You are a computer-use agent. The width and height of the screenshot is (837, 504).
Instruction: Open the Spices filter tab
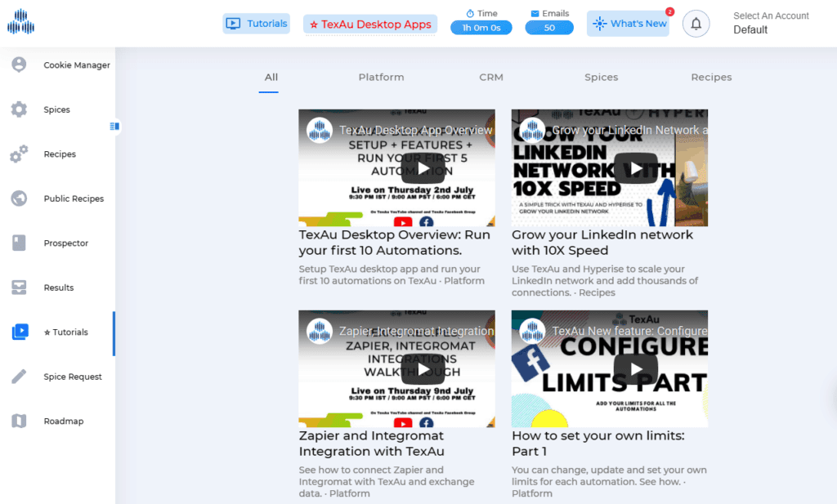(601, 78)
